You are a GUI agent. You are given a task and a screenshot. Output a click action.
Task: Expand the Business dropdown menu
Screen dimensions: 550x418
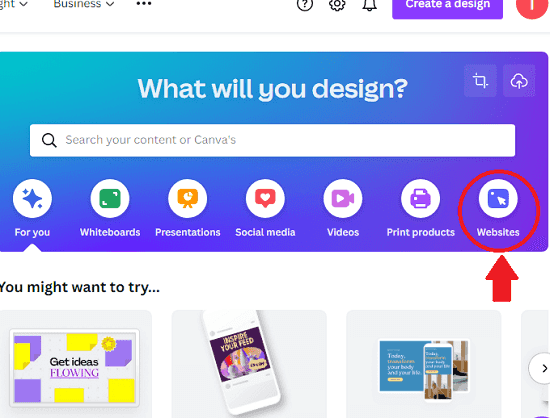[84, 4]
